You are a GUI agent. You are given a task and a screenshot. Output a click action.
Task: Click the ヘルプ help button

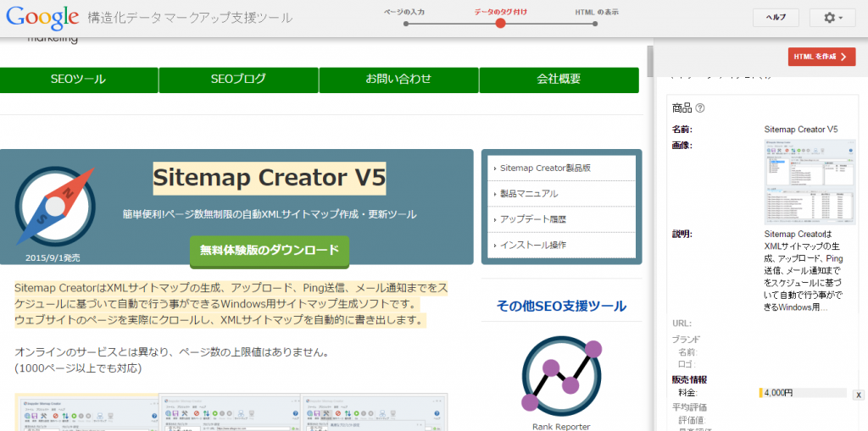776,18
